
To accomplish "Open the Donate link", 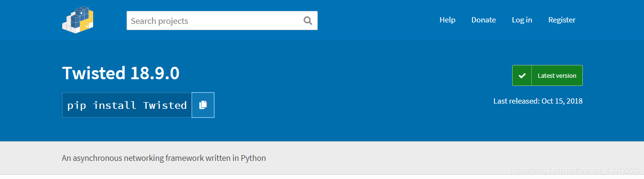I will point(483,20).
